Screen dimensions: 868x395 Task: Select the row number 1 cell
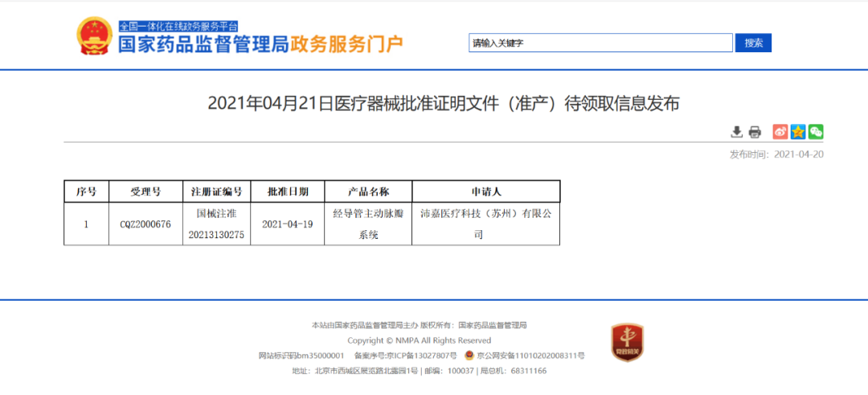tap(86, 224)
